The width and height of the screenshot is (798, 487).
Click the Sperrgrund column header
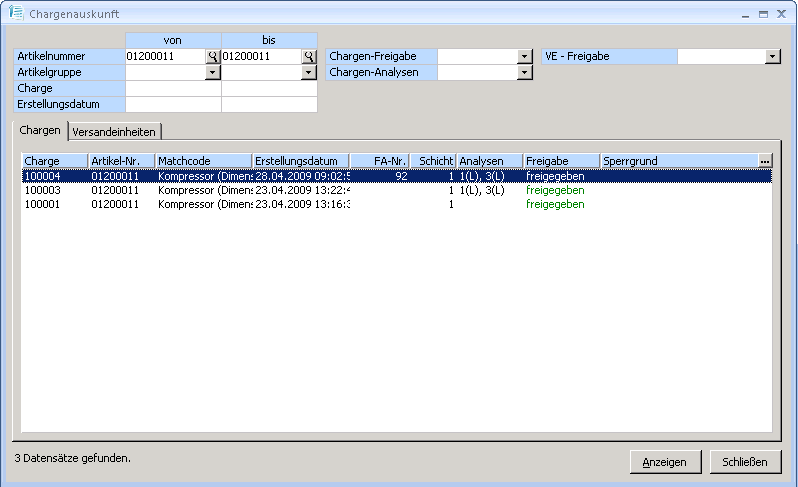[x=678, y=161]
